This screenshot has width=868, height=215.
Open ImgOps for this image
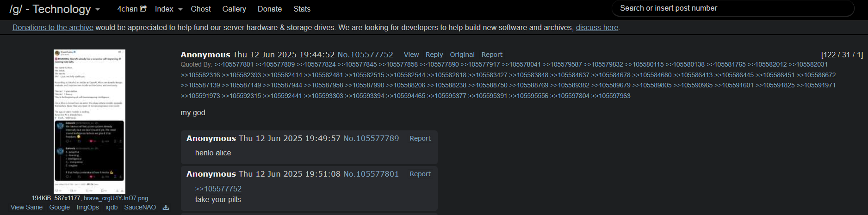coord(87,207)
